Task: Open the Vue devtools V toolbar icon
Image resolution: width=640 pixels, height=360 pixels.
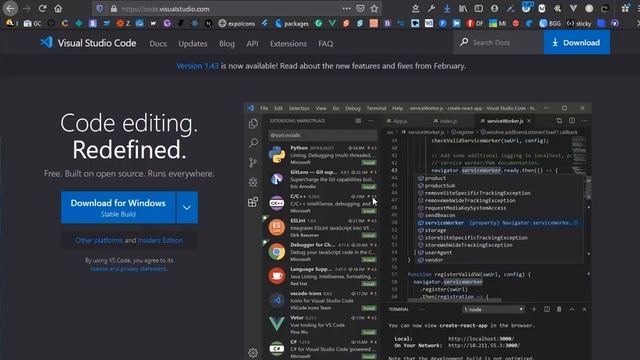Action: pos(573,9)
